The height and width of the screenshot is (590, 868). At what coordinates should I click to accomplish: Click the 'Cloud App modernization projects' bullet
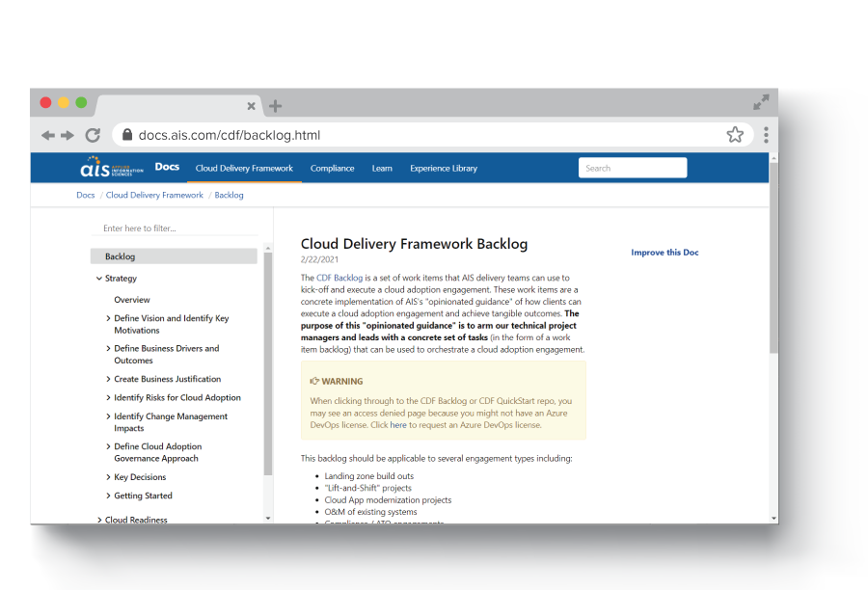click(388, 500)
